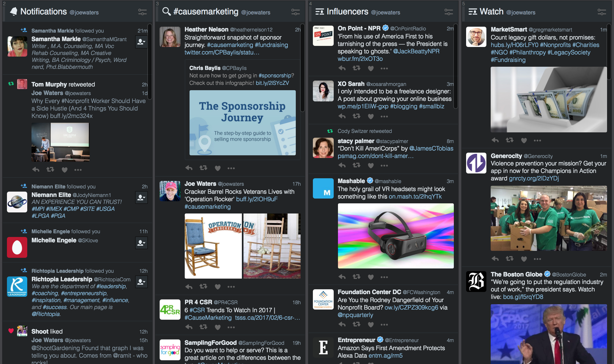
Task: Open follow menu for Samantha Markle
Action: click(141, 42)
